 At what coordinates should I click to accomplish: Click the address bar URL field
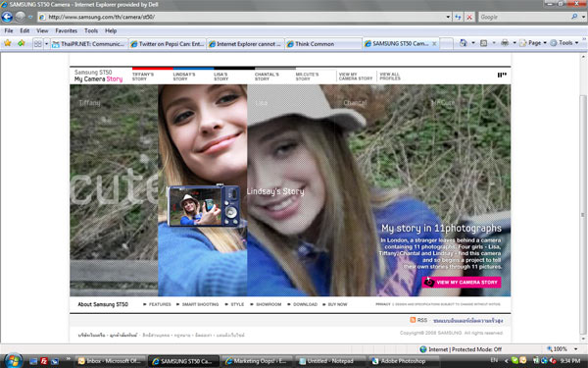click(241, 17)
